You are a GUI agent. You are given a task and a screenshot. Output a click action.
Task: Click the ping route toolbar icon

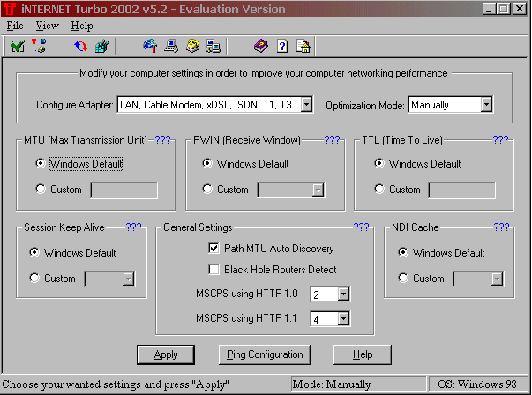click(x=39, y=46)
